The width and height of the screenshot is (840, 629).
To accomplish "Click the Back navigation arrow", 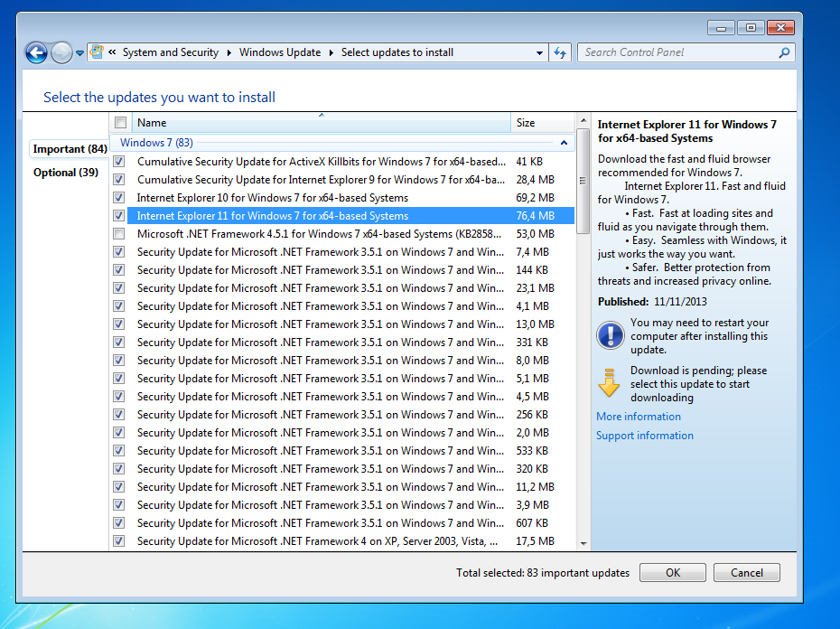I will 36,53.
